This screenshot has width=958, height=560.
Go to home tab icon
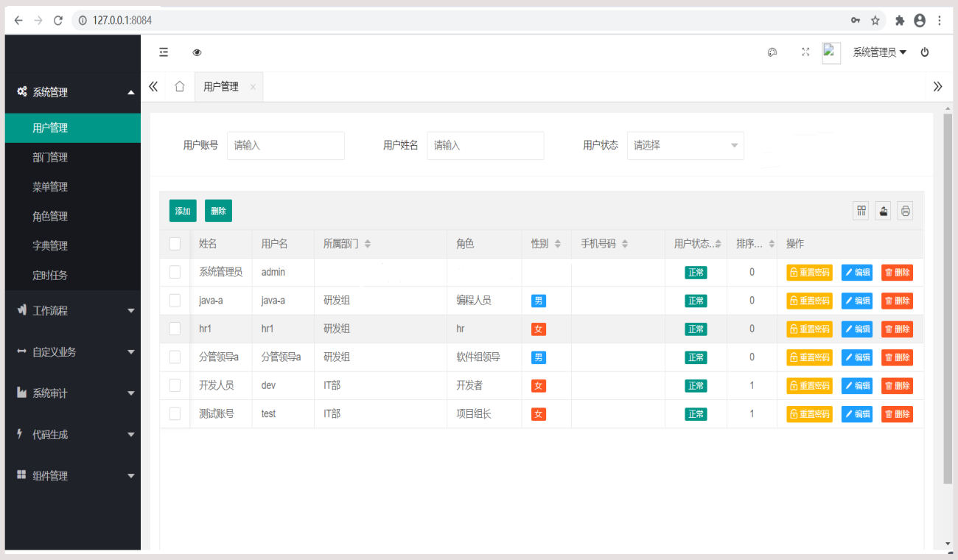[179, 87]
